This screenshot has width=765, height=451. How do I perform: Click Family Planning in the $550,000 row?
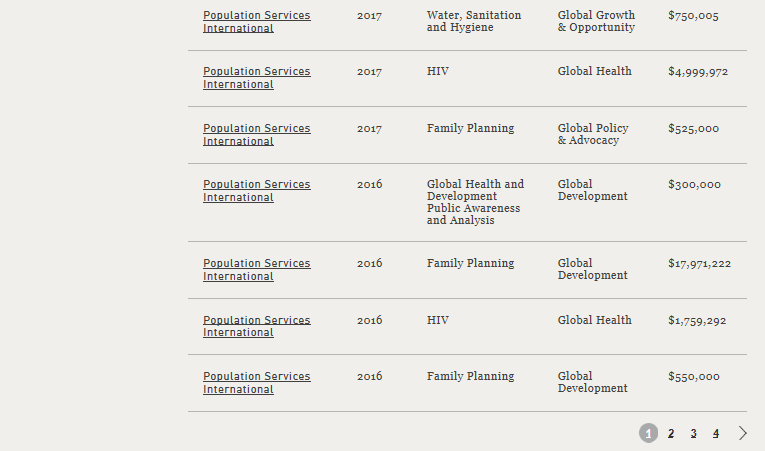470,376
